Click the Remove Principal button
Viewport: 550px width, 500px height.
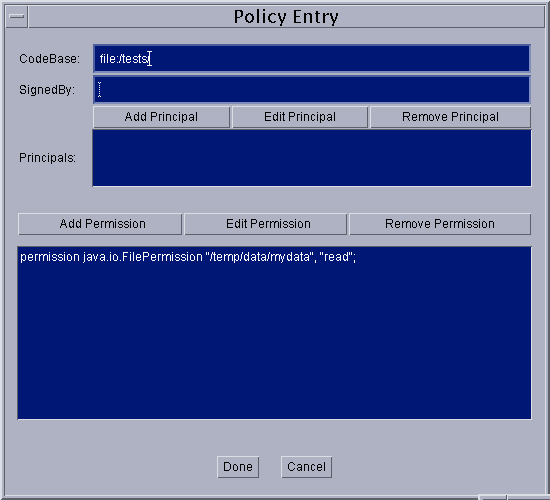coord(450,117)
